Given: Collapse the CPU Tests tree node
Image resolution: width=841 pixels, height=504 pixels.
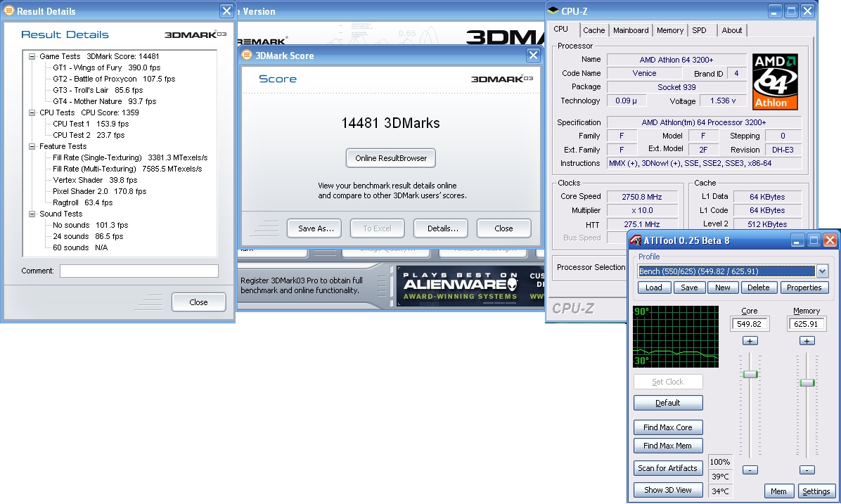Looking at the screenshot, I should [x=32, y=112].
